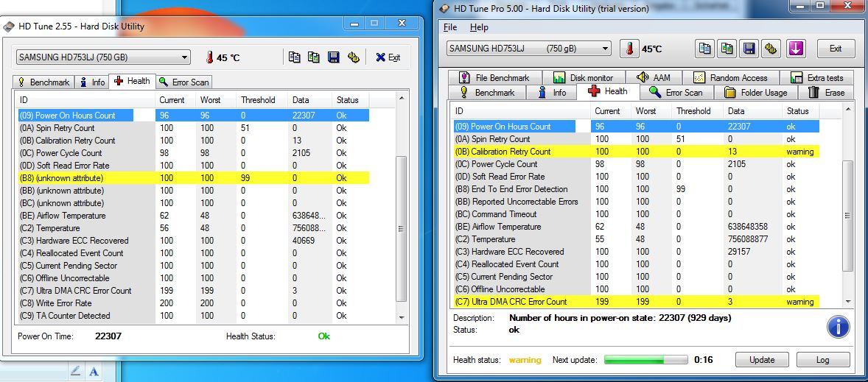The image size is (868, 382).
Task: Switch to Benchmark tab in HD Tune Pro
Action: coord(489,92)
